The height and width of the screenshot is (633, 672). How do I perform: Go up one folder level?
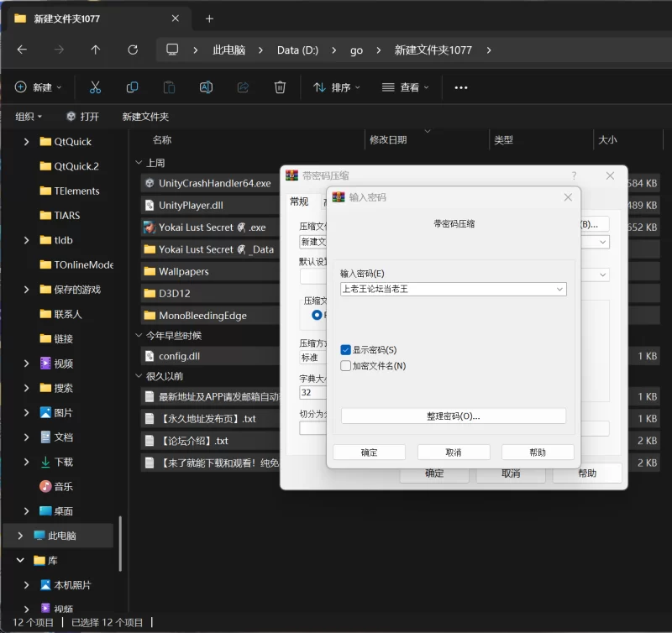[x=96, y=50]
